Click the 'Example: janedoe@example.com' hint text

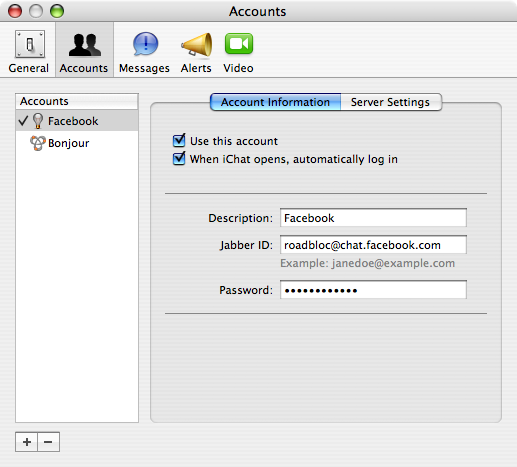pos(368,263)
